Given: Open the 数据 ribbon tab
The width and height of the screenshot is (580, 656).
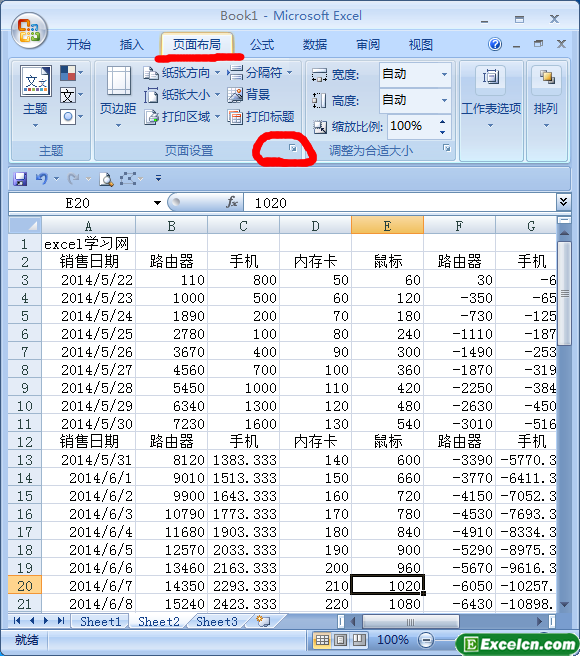Looking at the screenshot, I should click(315, 44).
